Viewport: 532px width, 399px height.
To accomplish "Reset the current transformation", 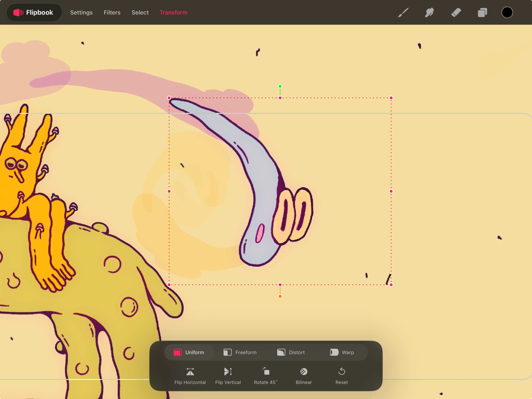I will pyautogui.click(x=341, y=375).
